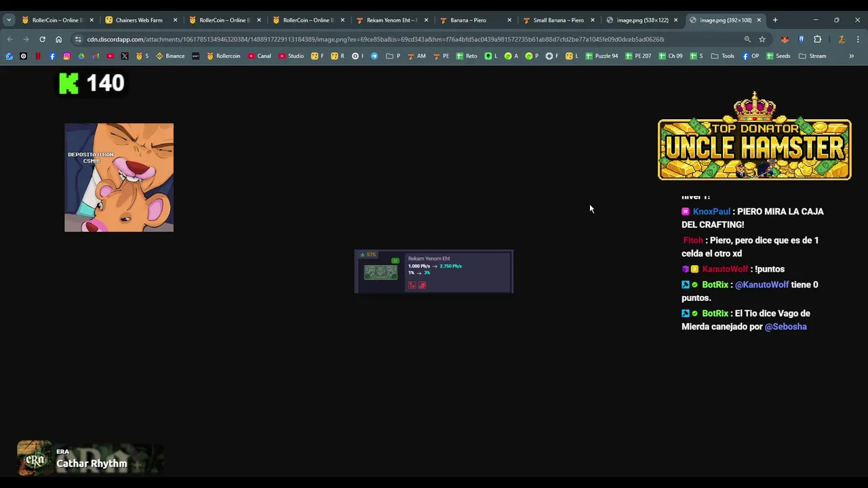Open the Canal YouTube bookmark
This screenshot has height=488, width=868.
[x=259, y=56]
